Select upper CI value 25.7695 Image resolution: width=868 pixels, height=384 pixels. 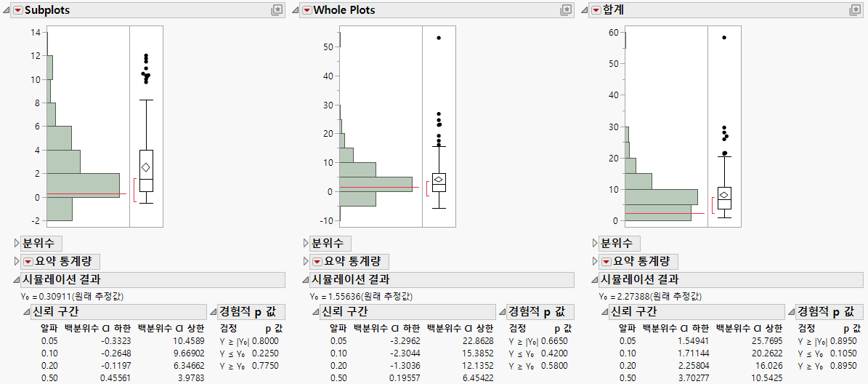(x=768, y=340)
